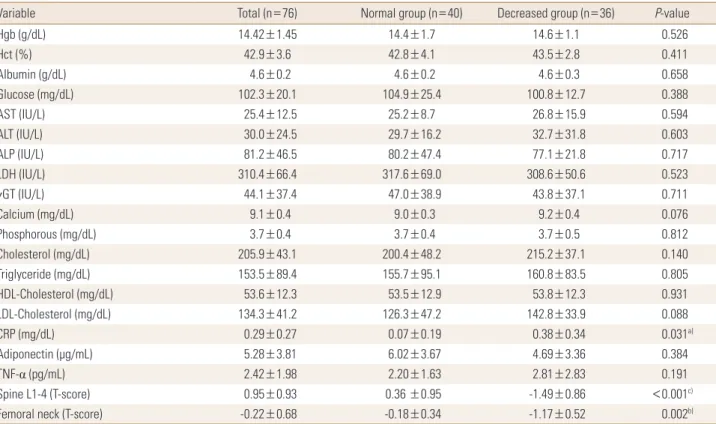Image resolution: width=716 pixels, height=424 pixels.
Task: Select the 'Variable' column header
Action: click(x=17, y=13)
